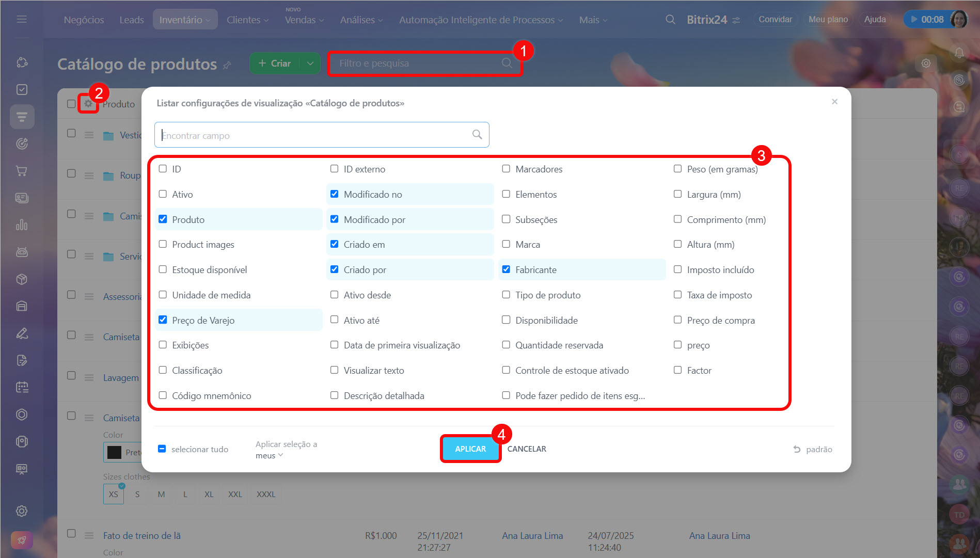Expand the Criar button dropdown arrow
Viewport: 980px width, 558px height.
tap(310, 63)
